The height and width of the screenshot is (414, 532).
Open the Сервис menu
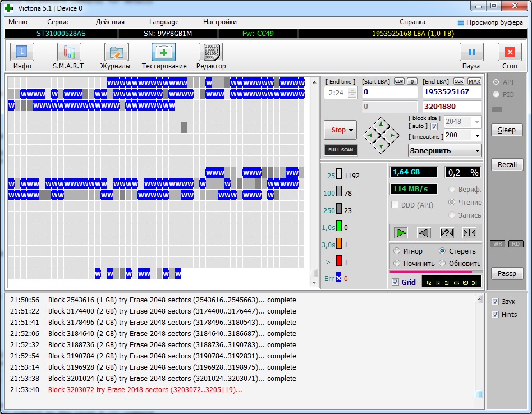pyautogui.click(x=58, y=22)
